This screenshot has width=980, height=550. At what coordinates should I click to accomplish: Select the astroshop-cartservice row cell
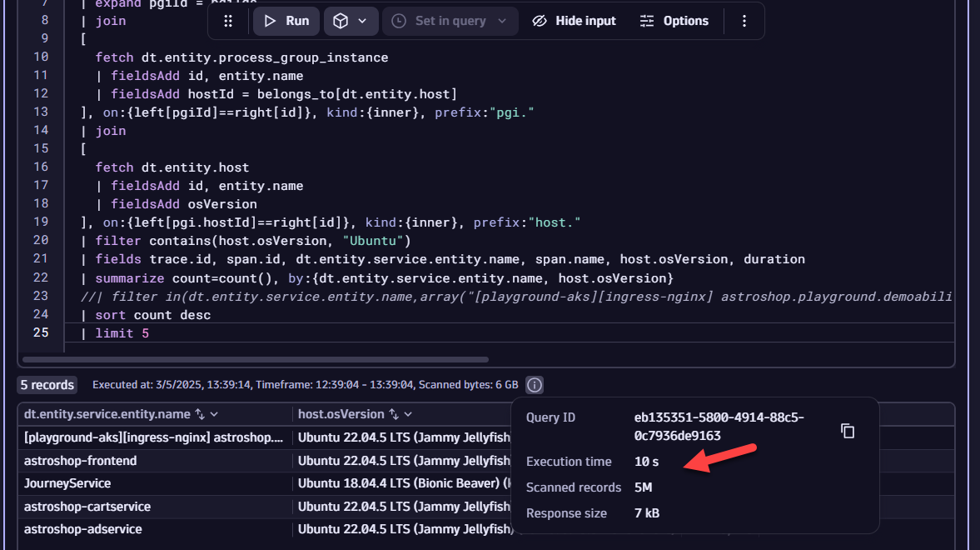point(155,507)
